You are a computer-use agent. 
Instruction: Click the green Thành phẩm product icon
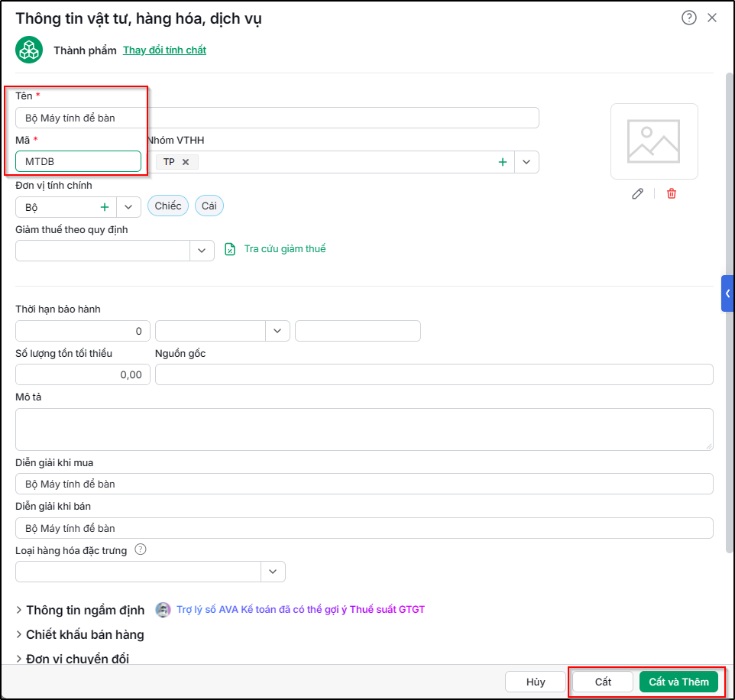(x=29, y=50)
